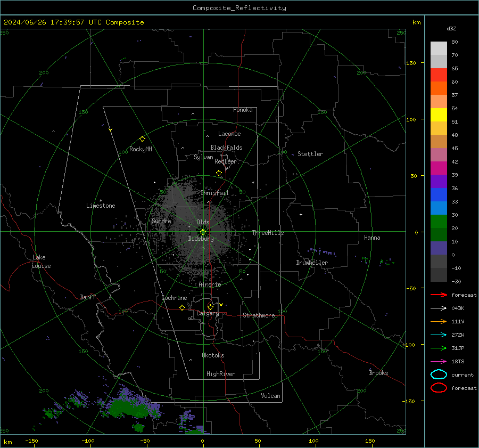Pick the bright green dBZ scale swatch
The height and width of the screenshot is (448, 479).
(439, 221)
